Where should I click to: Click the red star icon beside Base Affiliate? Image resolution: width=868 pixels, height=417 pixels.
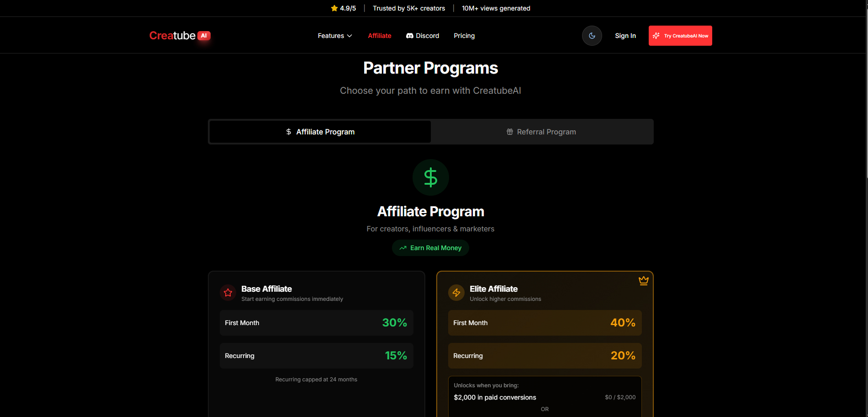[x=228, y=293]
